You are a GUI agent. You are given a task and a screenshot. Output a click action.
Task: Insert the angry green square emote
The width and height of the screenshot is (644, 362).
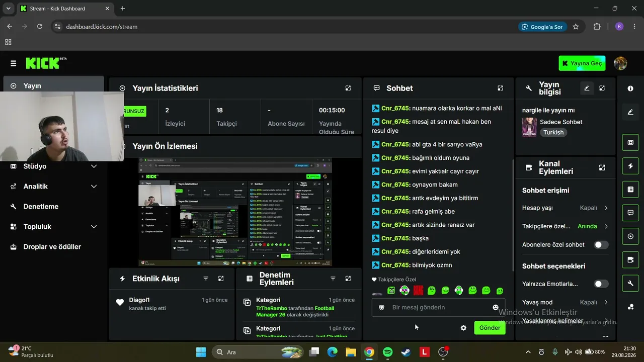pos(391,290)
